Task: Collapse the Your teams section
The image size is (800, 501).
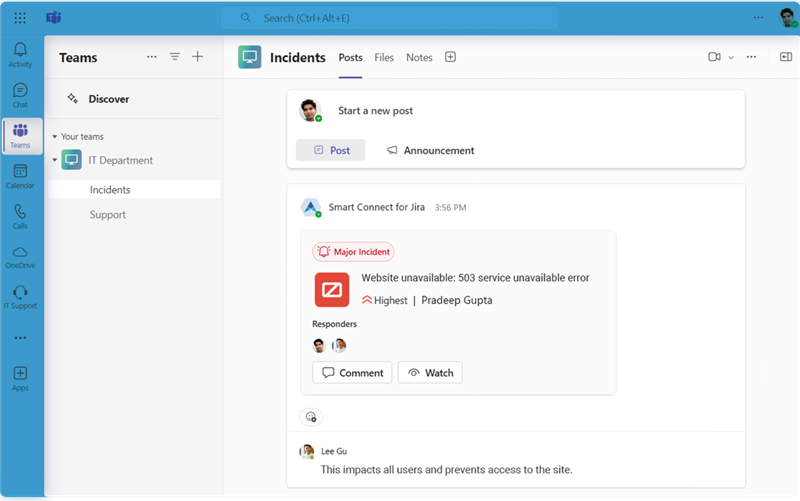Action: pyautogui.click(x=55, y=137)
